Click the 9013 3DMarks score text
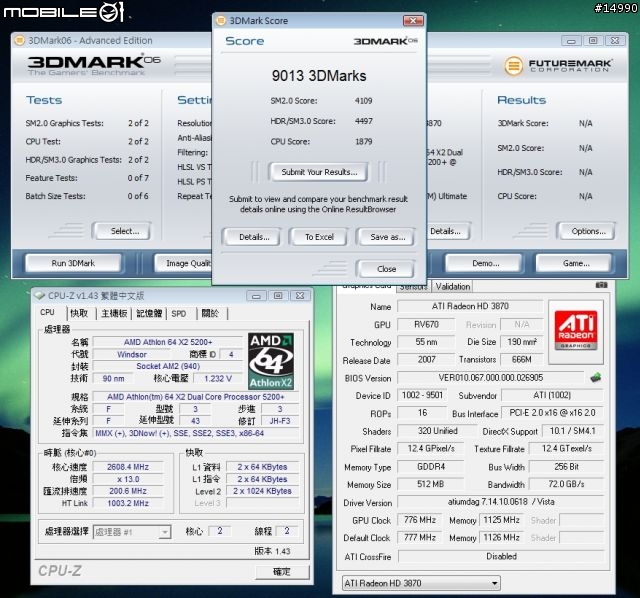This screenshot has width=640, height=598. pos(319,76)
